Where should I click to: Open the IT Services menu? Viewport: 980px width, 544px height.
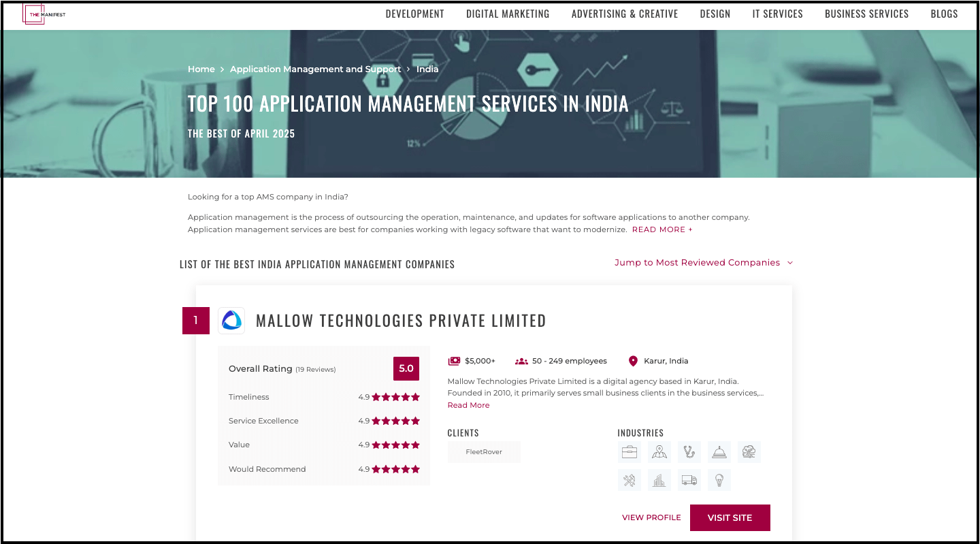click(x=778, y=14)
